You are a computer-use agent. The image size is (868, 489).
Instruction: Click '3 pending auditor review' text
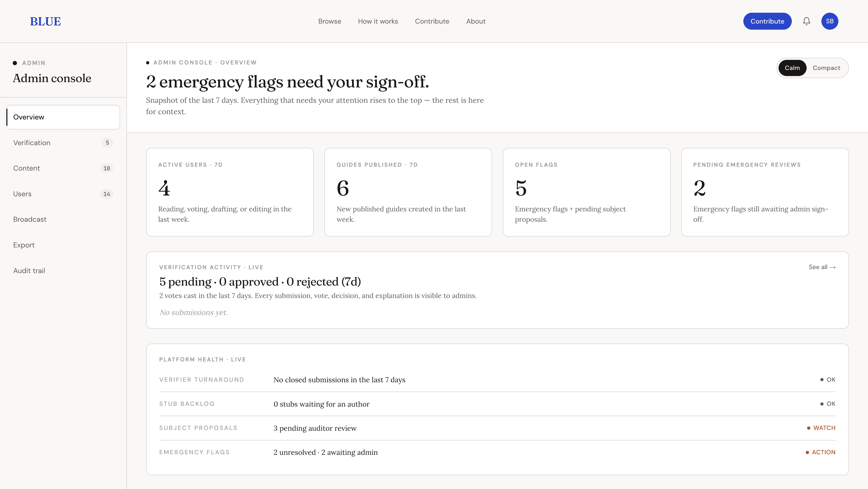(x=315, y=428)
